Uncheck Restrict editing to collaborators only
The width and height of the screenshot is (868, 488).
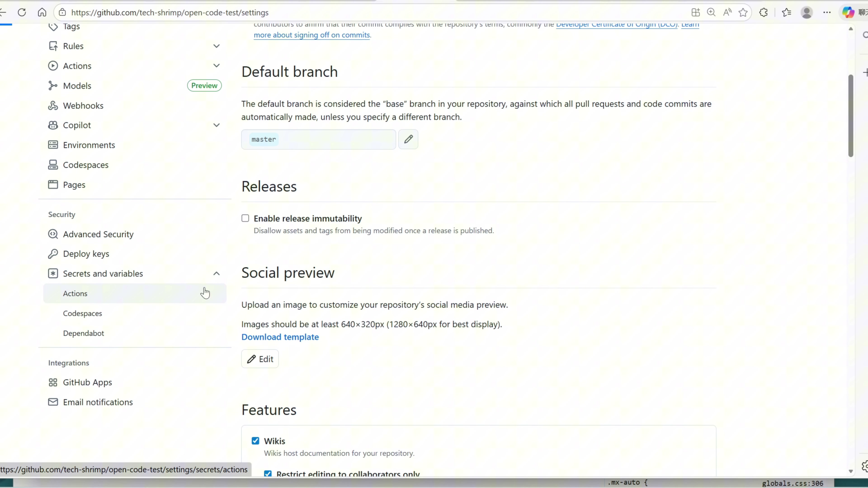point(268,474)
